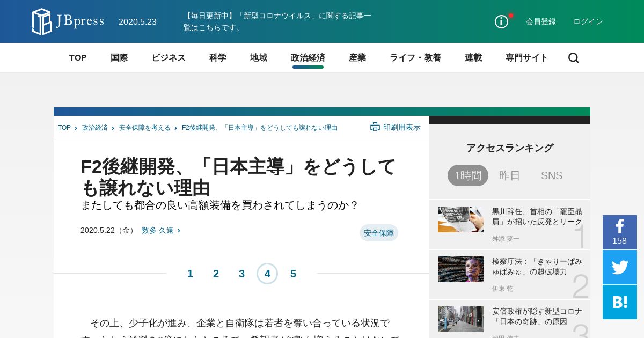
Task: Switch ranking to the SNS tab
Action: tap(552, 175)
